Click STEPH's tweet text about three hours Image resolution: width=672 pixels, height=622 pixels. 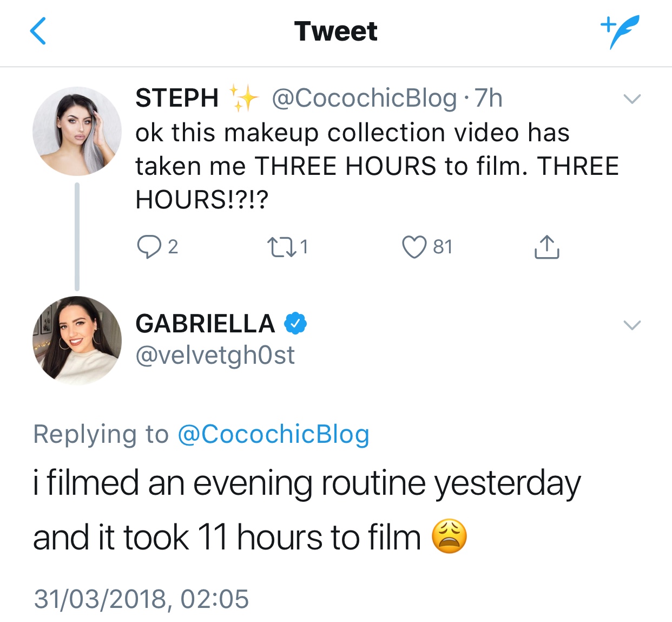[377, 166]
